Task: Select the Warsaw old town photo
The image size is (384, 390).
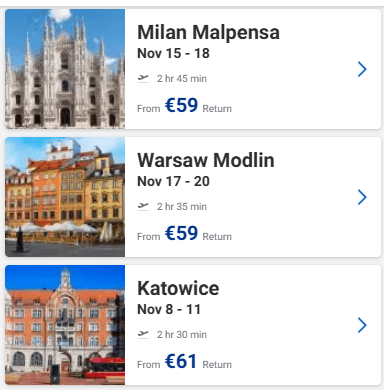Action: (65, 197)
